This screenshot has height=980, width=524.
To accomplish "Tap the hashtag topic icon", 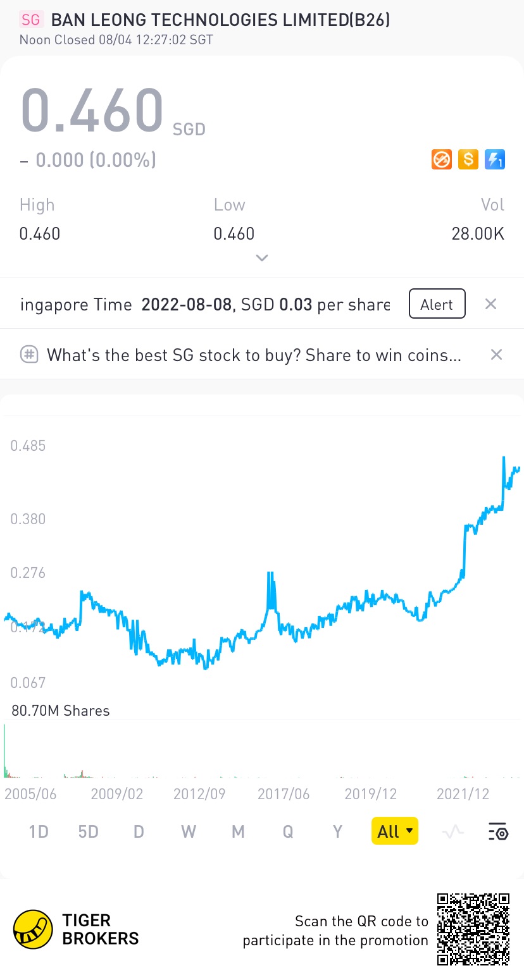I will 29,355.
